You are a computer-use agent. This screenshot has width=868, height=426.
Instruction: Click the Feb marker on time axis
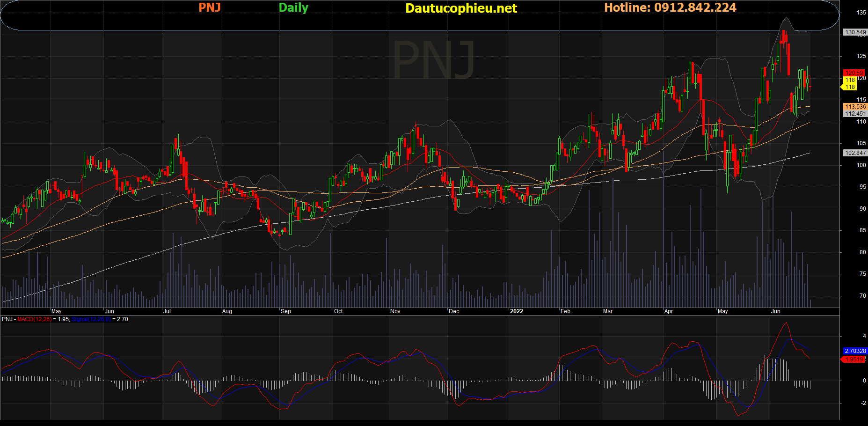coord(565,311)
